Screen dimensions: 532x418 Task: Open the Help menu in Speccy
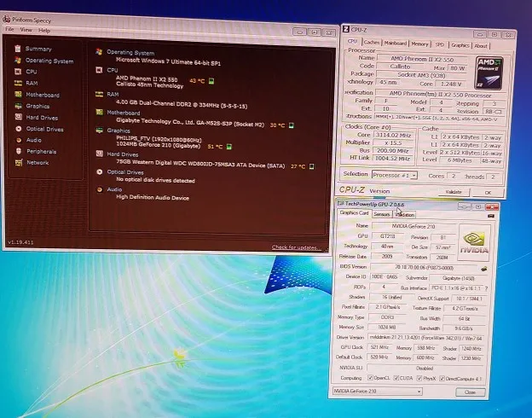(x=44, y=30)
